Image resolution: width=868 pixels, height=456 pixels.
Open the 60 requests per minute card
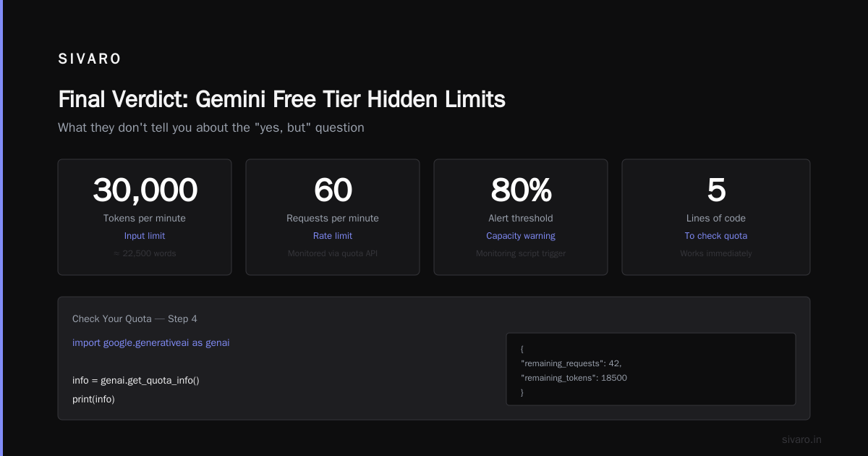coord(333,217)
